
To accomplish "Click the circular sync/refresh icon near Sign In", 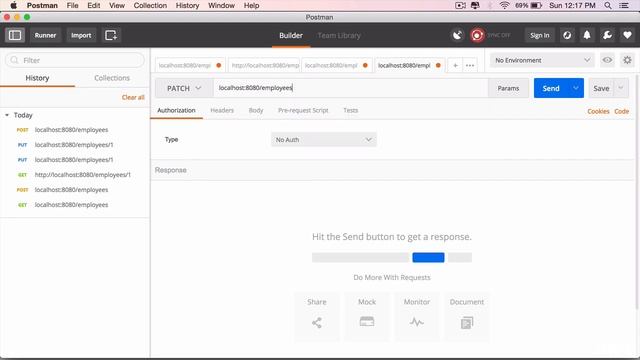I will pos(567,35).
